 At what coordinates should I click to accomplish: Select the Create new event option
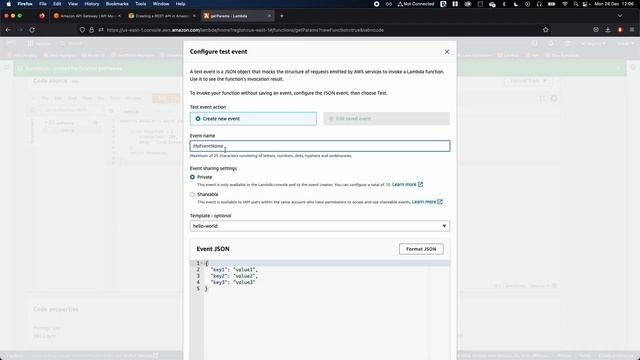253,119
